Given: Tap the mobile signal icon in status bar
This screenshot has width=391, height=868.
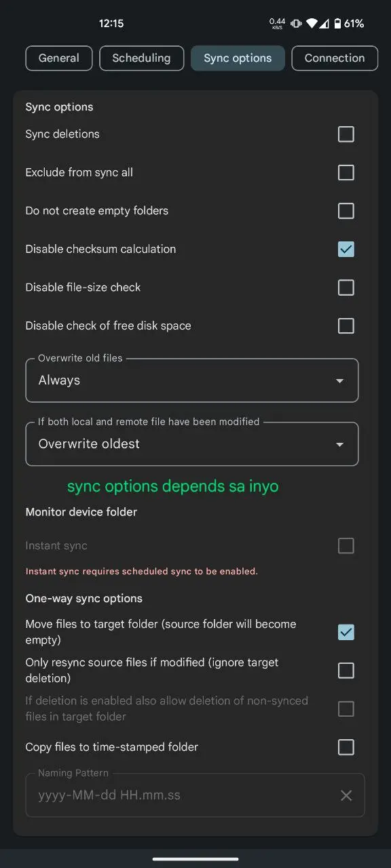Looking at the screenshot, I should click(324, 24).
